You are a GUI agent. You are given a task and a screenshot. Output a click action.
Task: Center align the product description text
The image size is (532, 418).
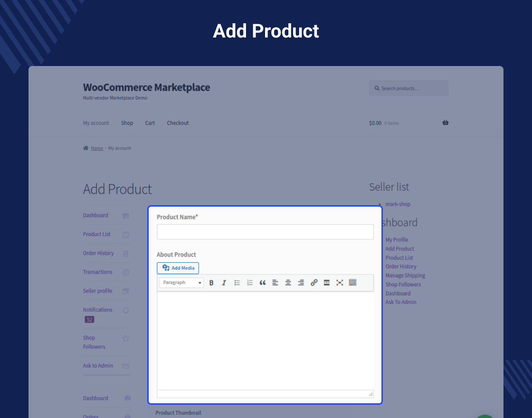288,283
